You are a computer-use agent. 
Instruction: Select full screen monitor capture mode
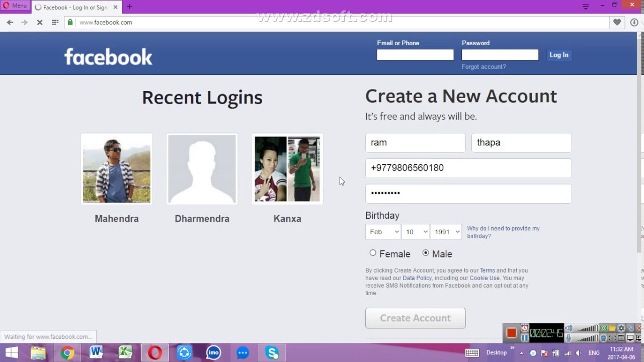pos(630,338)
